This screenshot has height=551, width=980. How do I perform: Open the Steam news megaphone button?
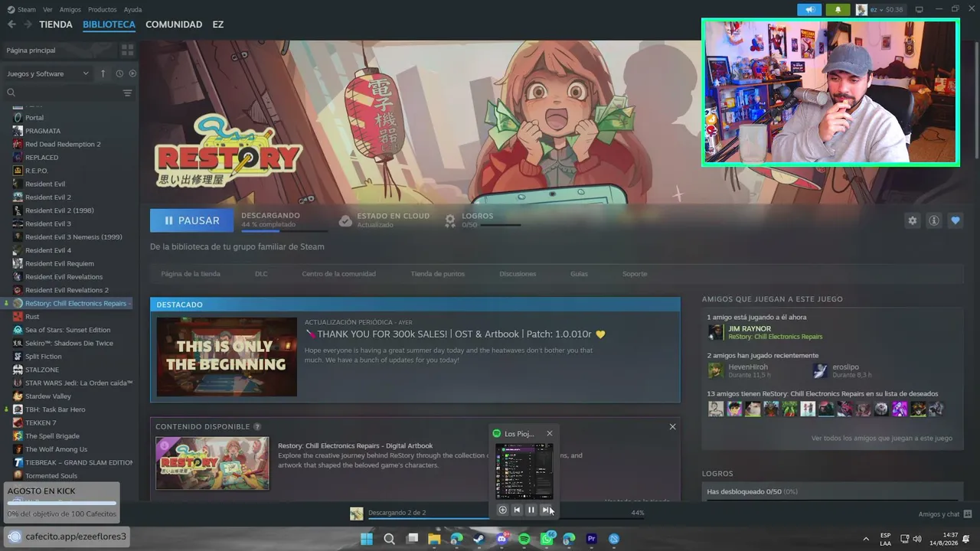[x=809, y=9]
